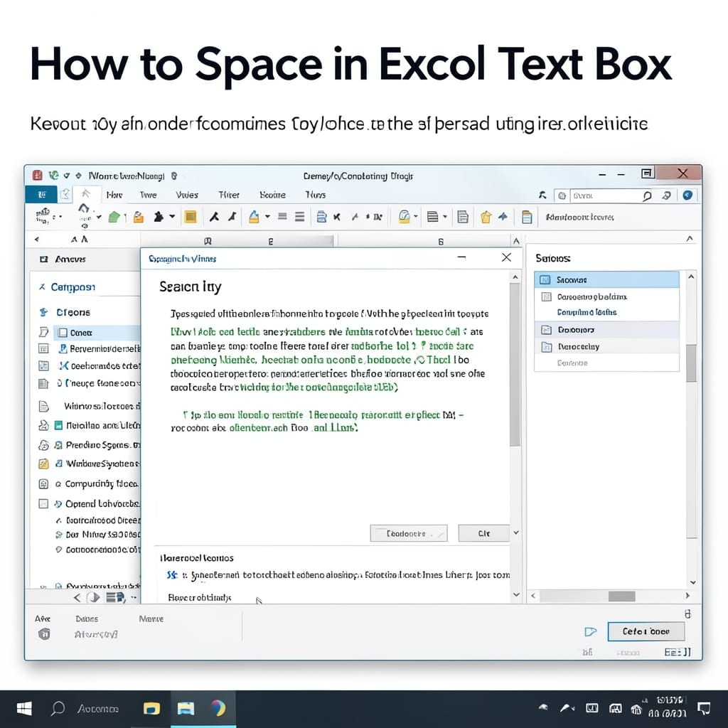Click the list layout toolbar icon

point(432,217)
